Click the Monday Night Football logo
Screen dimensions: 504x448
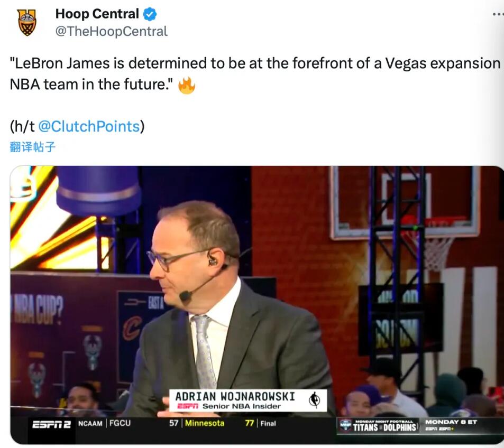(x=346, y=425)
